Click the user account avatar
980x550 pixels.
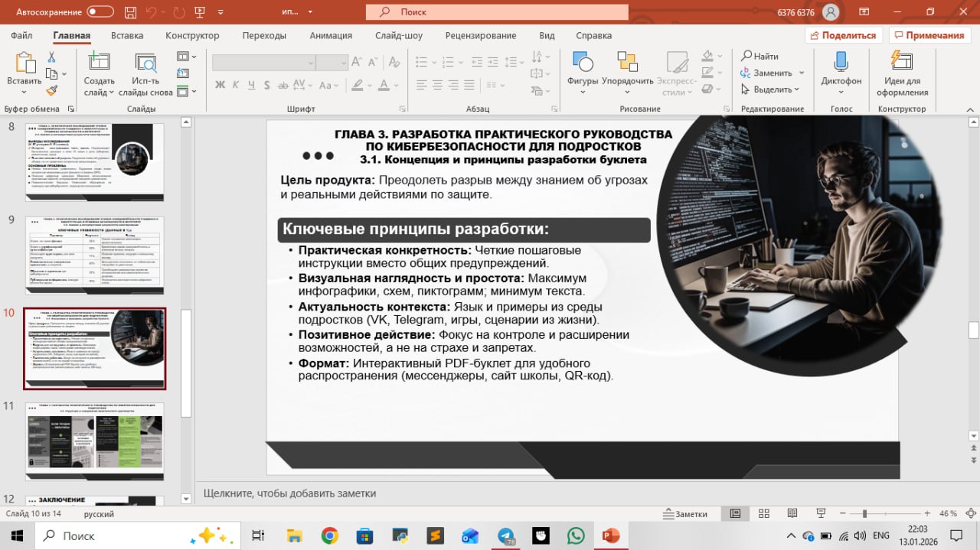[830, 12]
